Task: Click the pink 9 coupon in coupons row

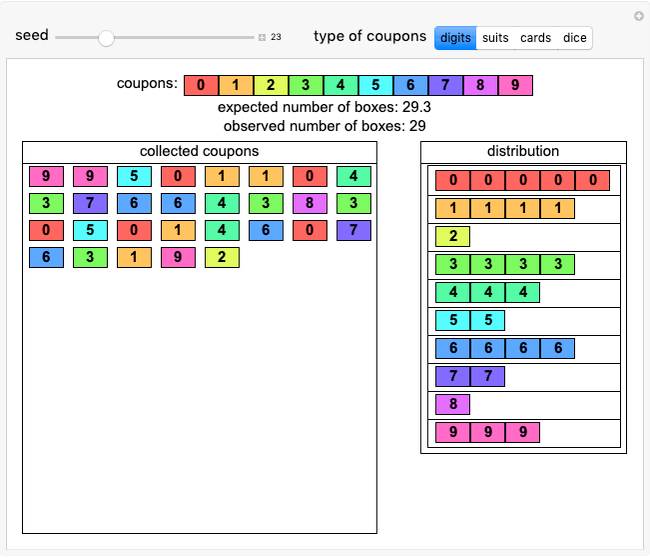Action: click(515, 85)
